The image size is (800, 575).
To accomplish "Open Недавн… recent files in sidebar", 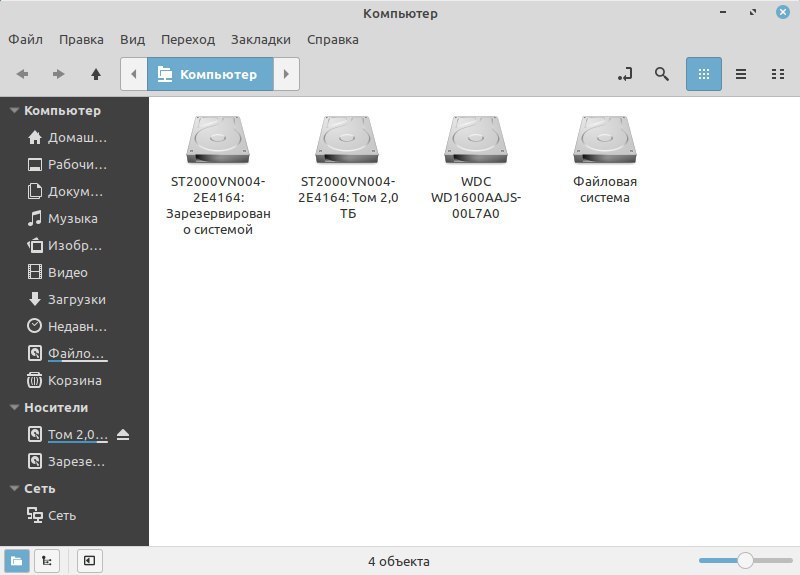I will (x=74, y=327).
